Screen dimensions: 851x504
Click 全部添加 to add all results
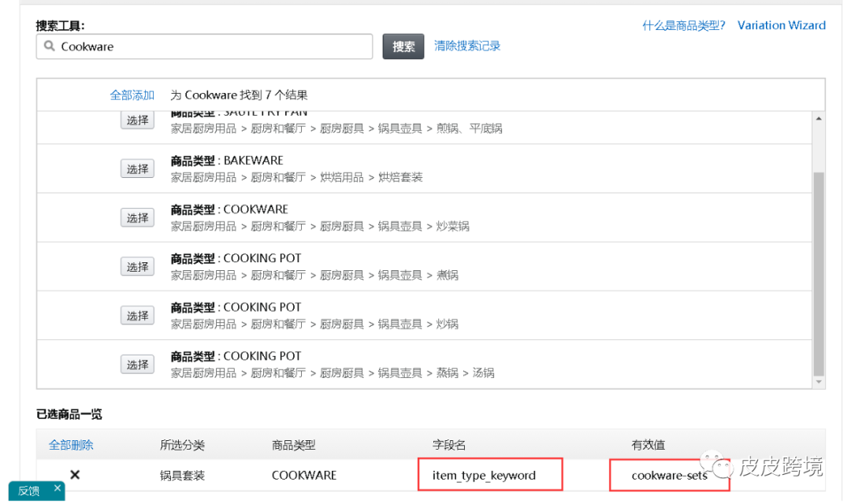pos(132,95)
